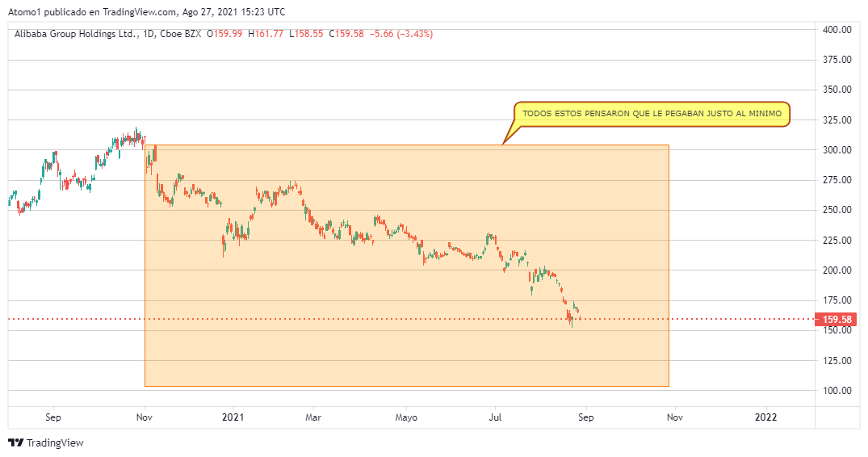Click the 2022 label on time axis

(766, 417)
